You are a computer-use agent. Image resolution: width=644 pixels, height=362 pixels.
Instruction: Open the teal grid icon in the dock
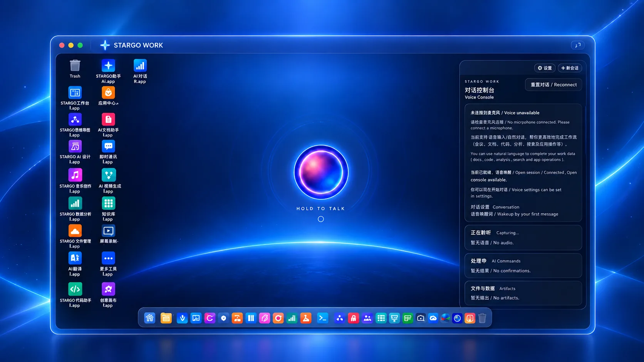[x=381, y=318]
